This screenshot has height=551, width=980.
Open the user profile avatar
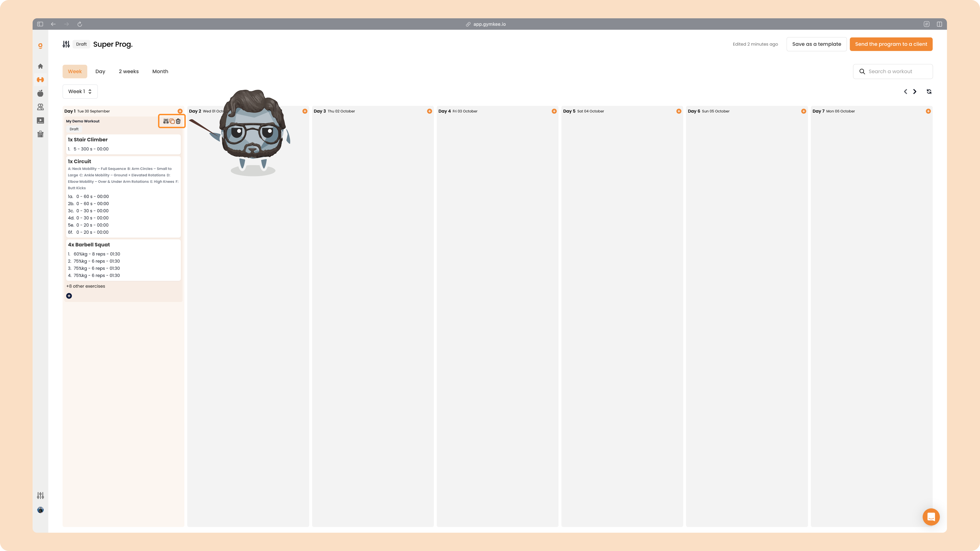[x=40, y=510]
